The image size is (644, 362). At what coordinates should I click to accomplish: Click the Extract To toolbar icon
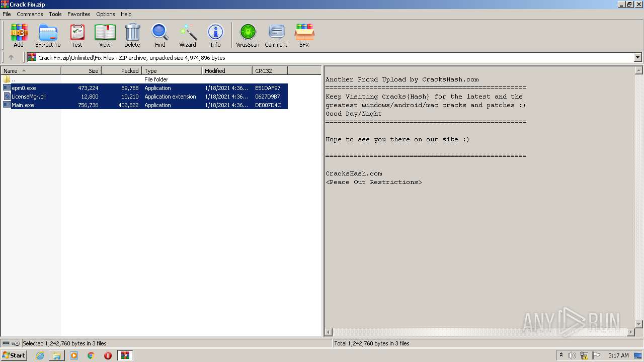tap(48, 36)
